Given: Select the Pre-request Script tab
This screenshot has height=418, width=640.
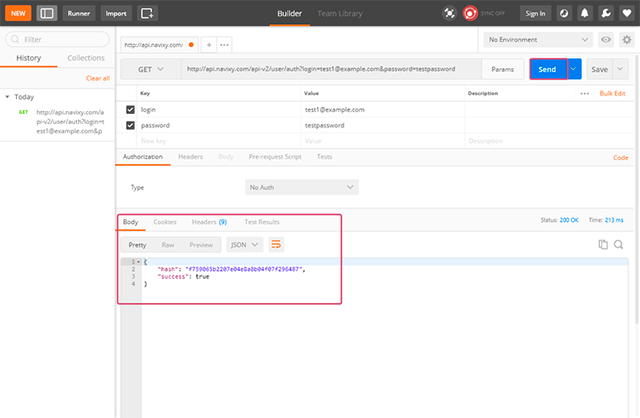Looking at the screenshot, I should (x=275, y=157).
